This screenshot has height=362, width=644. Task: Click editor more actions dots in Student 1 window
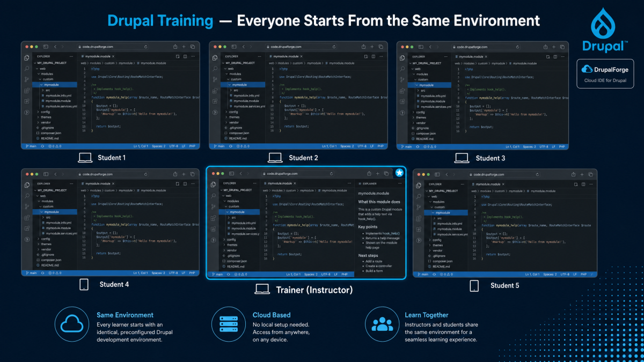coord(193,56)
